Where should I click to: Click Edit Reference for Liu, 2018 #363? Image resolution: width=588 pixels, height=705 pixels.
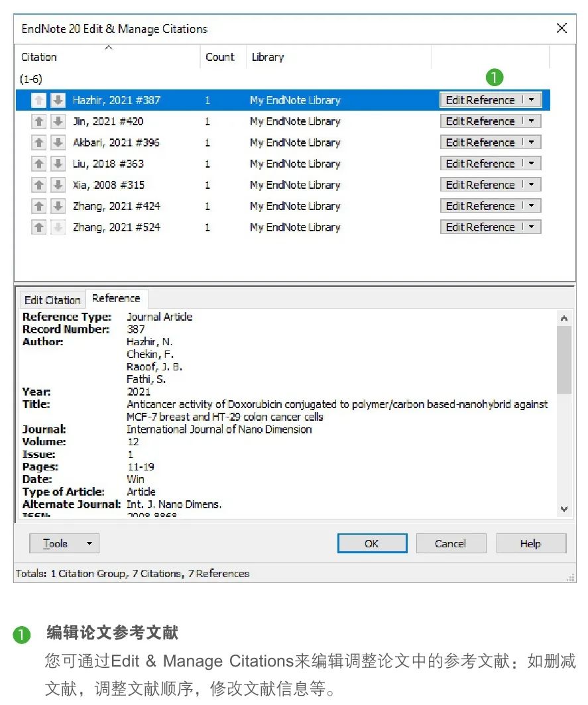pyautogui.click(x=481, y=163)
